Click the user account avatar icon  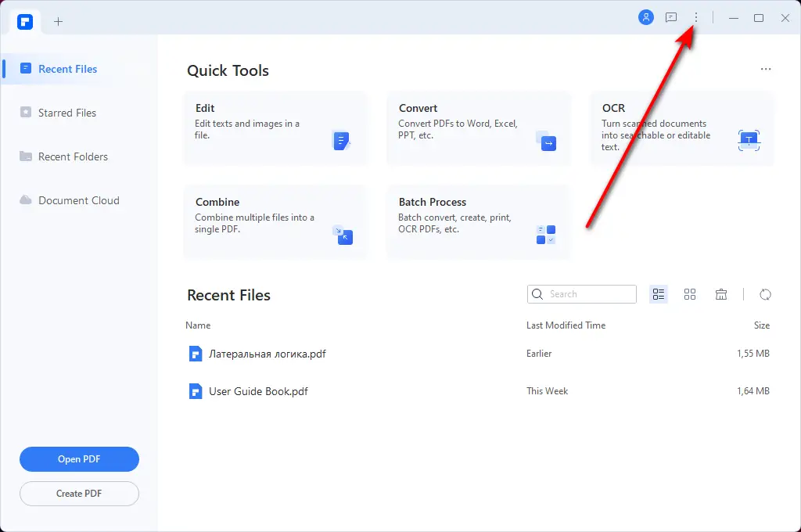[646, 18]
